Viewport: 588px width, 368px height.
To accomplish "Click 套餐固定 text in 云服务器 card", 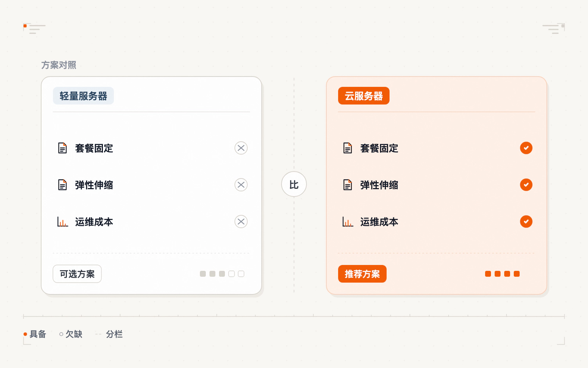I will (379, 148).
